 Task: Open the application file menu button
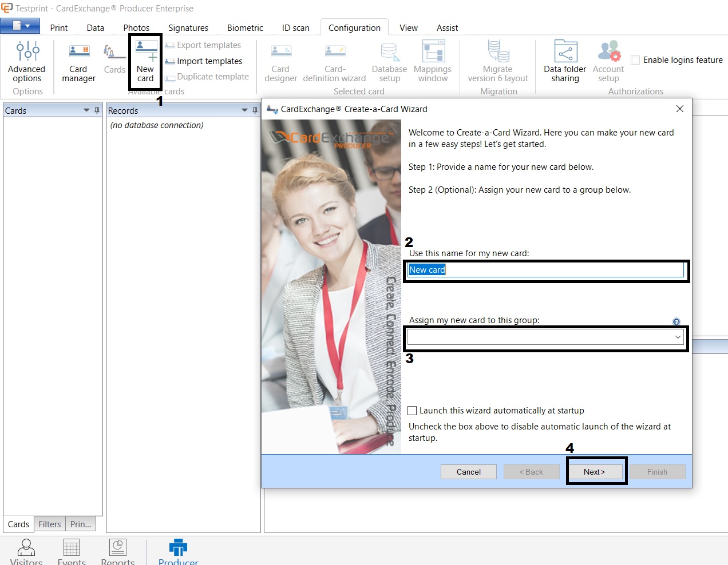(20, 26)
